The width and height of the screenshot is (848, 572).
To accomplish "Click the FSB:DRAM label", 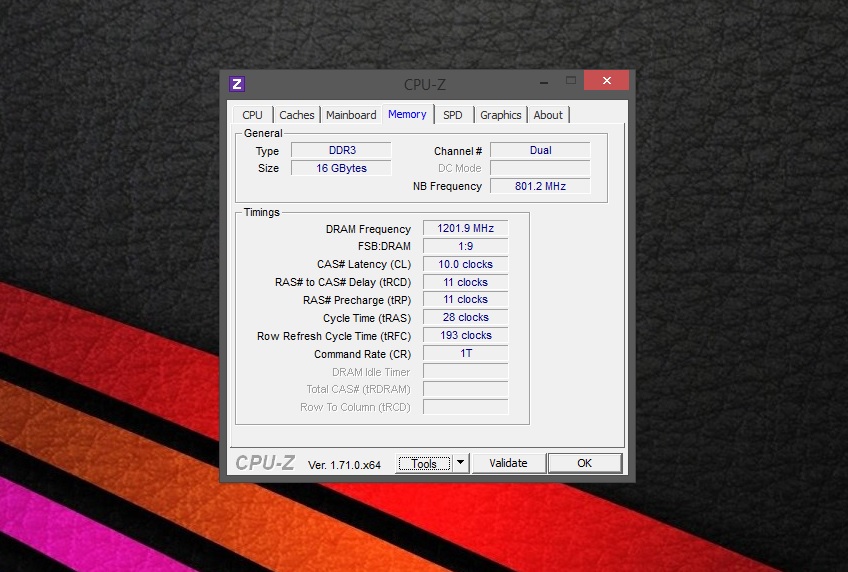I will [x=384, y=247].
